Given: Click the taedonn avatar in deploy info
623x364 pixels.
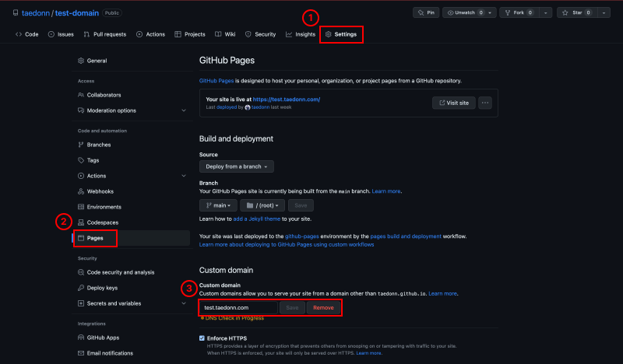Looking at the screenshot, I should 248,107.
